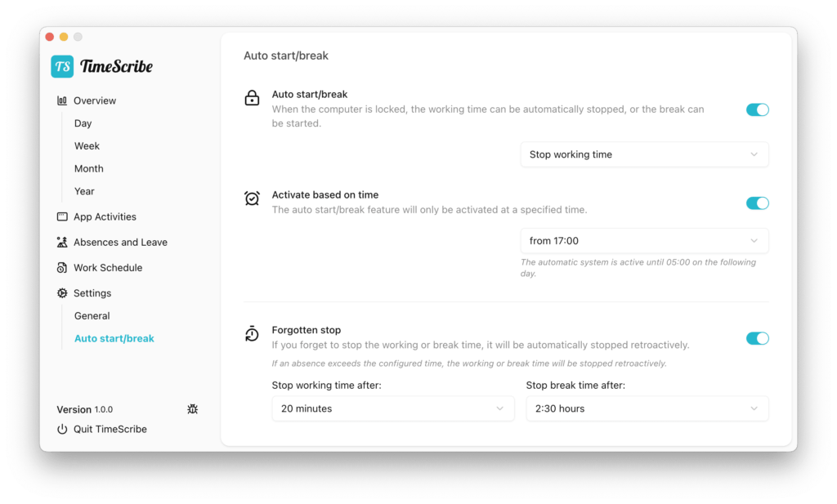Viewport: 837px width, 504px height.
Task: Click the Settings gear icon
Action: tap(62, 293)
